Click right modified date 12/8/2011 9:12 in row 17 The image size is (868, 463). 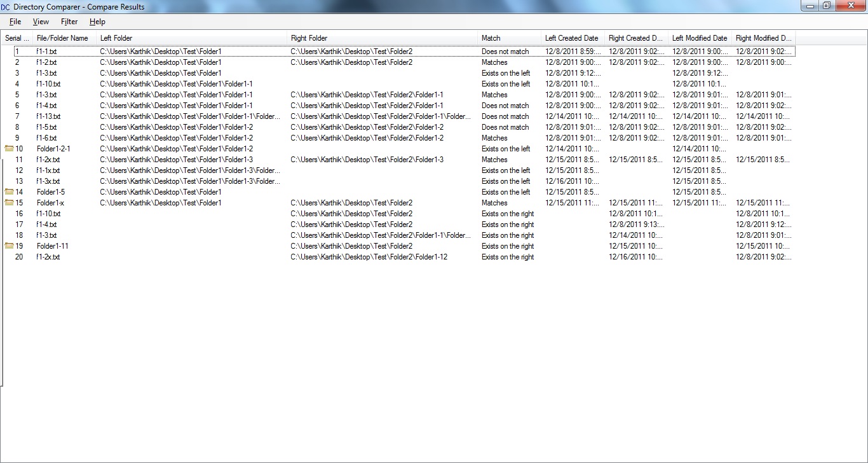(764, 225)
